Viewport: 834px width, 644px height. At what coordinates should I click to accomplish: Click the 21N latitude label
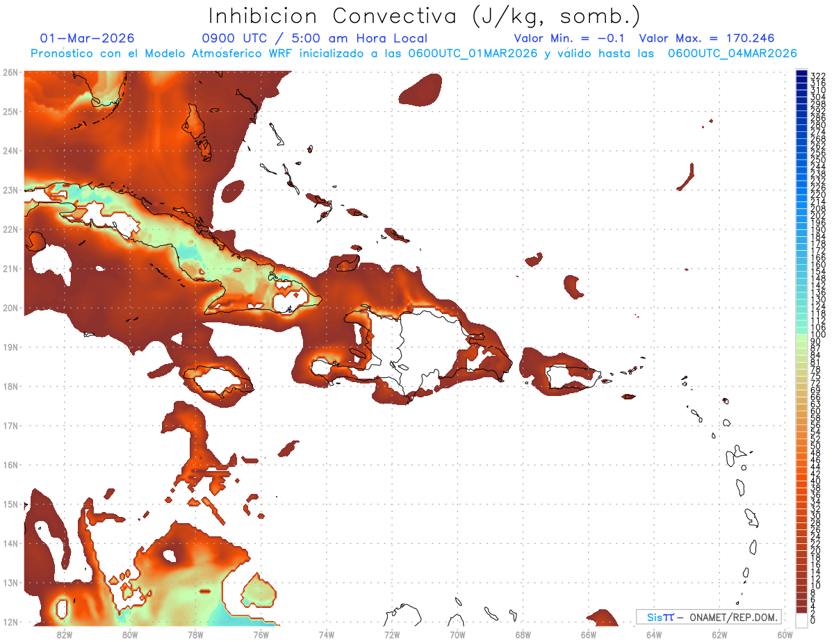coord(10,268)
